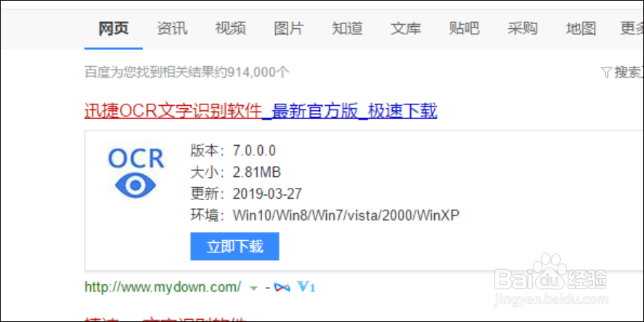Open the 视频 tab
Viewport: 644px width, 322px height.
click(230, 28)
